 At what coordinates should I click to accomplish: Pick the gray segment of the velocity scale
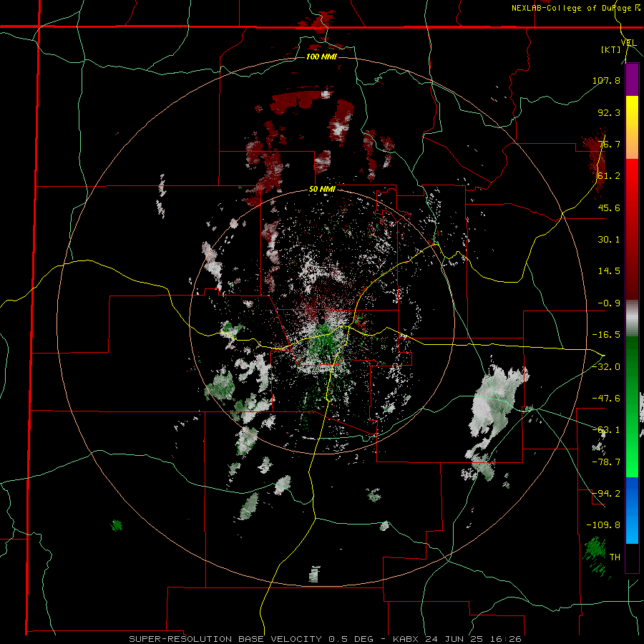[x=632, y=318]
